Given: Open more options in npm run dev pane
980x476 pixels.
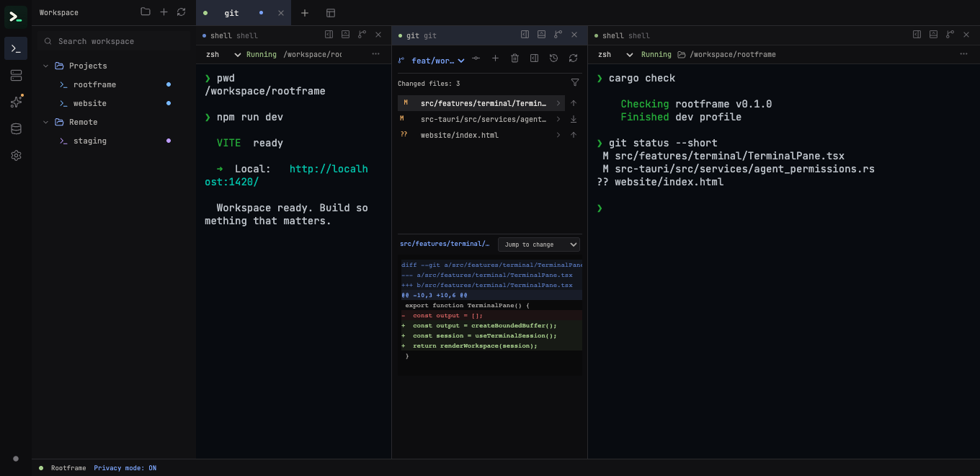Looking at the screenshot, I should click(375, 54).
